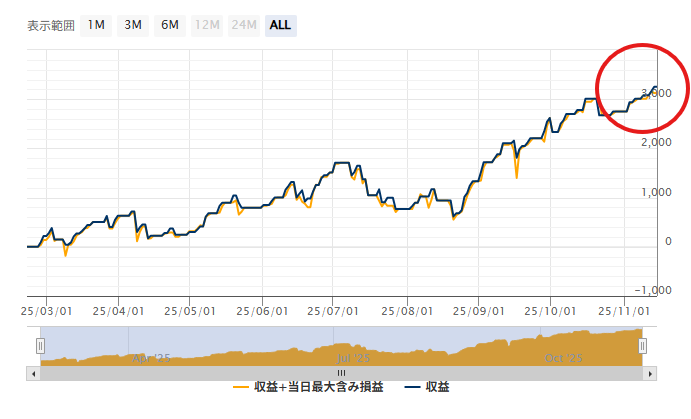Image resolution: width=691 pixels, height=419 pixels.
Task: Click the 25/03/01 axis label
Action: [46, 311]
